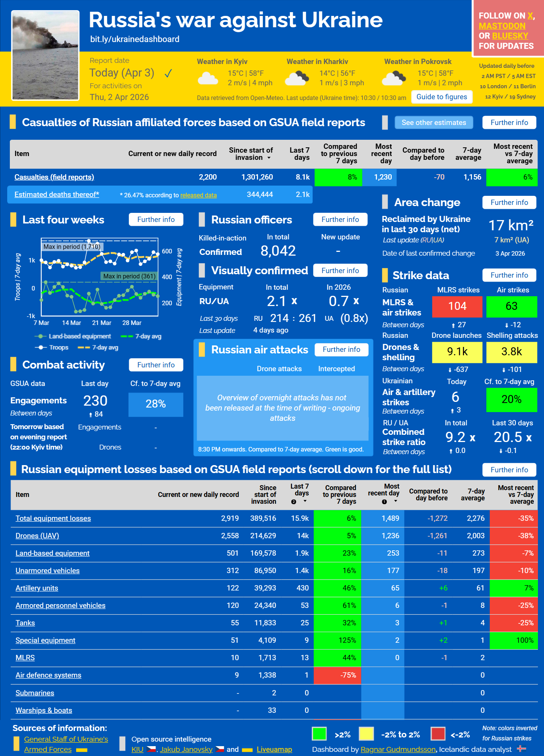The width and height of the screenshot is (544, 756).
Task: Click the Pokrovsk weather cloud icon
Action: [x=394, y=78]
